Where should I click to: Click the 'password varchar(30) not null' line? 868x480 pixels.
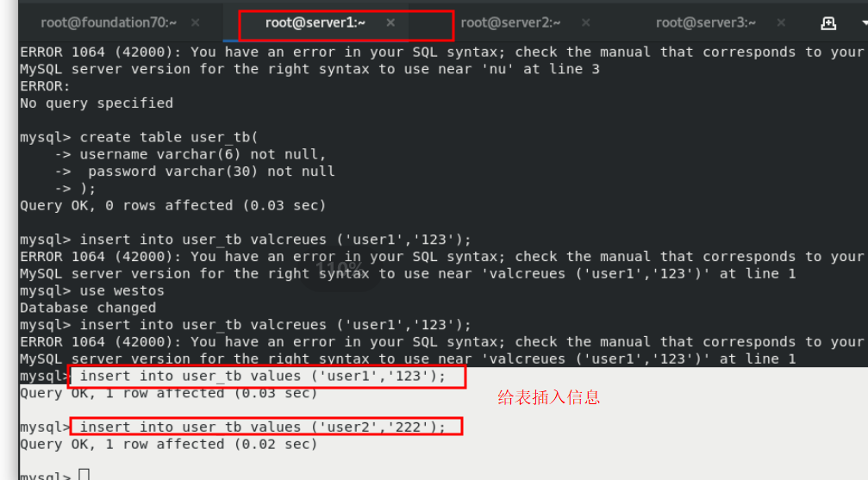pyautogui.click(x=211, y=171)
